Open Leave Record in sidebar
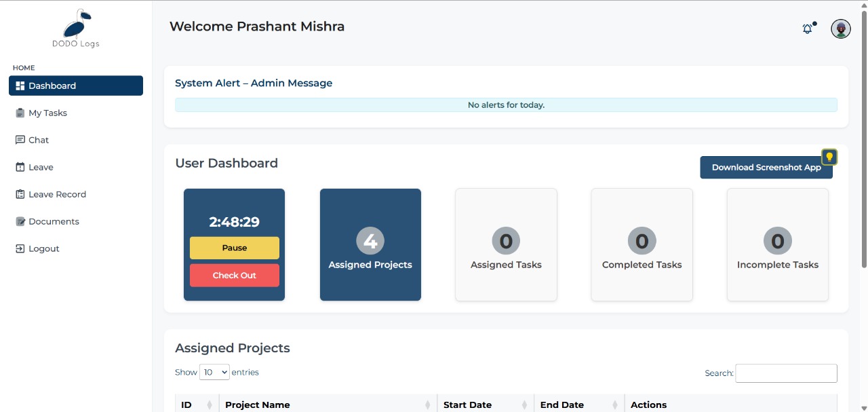The image size is (868, 412). click(57, 195)
